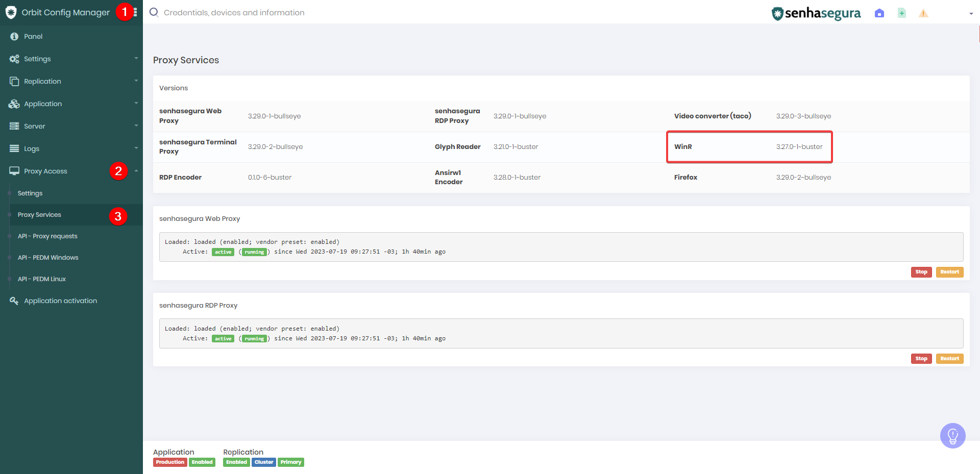The height and width of the screenshot is (474, 980).
Task: Click the Proxy Services page heading
Action: 186,60
